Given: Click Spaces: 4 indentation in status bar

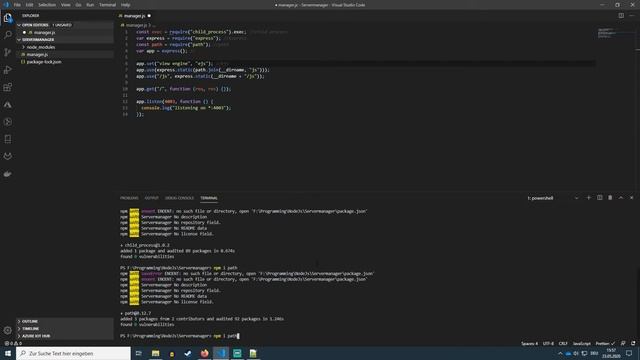Looking at the screenshot, I should tap(529, 344).
